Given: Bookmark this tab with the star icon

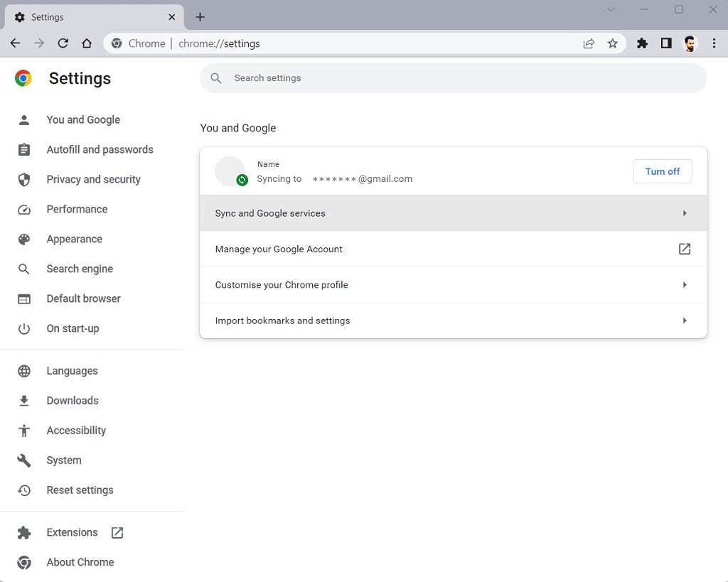Looking at the screenshot, I should pyautogui.click(x=612, y=43).
